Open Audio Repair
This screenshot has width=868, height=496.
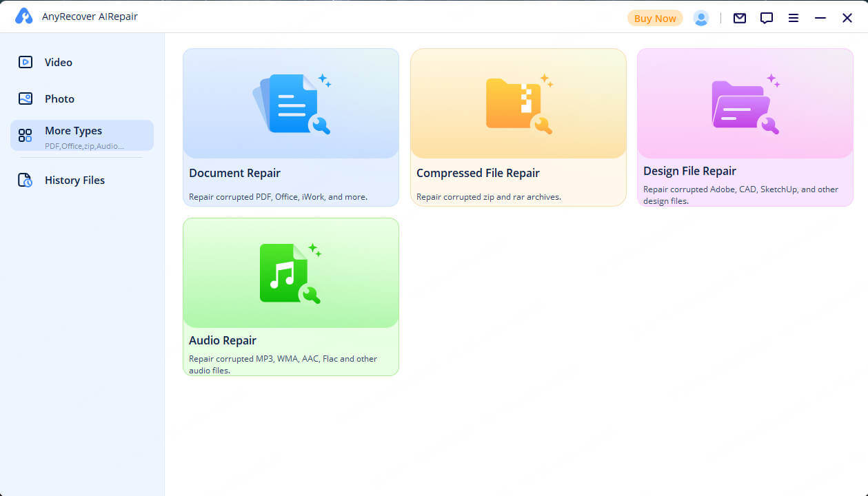pos(290,296)
